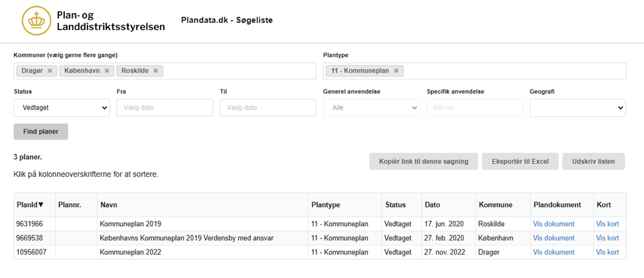Click the Specifik anvendelse field

(474, 108)
